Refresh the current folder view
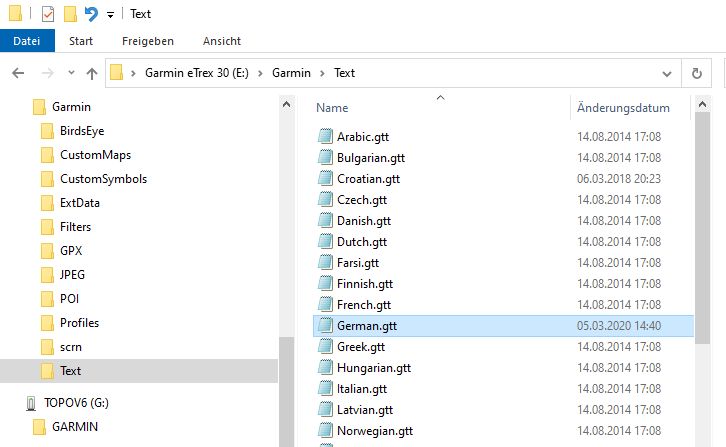 click(696, 73)
